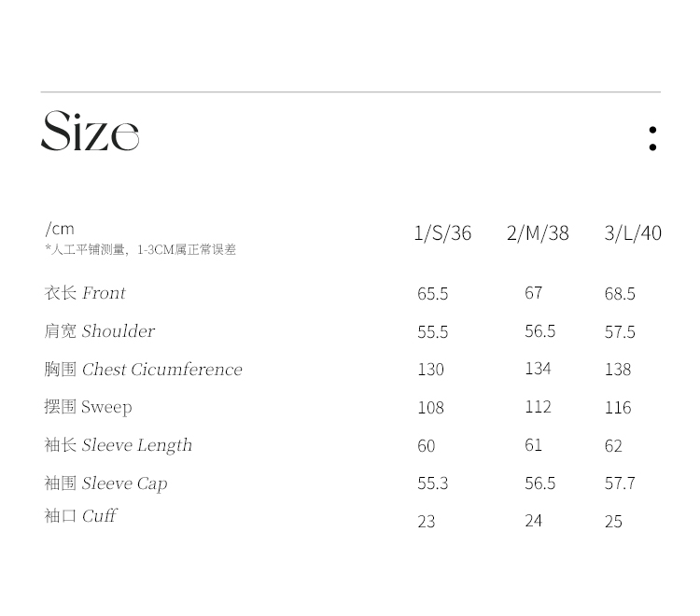This screenshot has height=616, width=700.
Task: Click the measurement tolerance note under /cm
Action: (140, 249)
